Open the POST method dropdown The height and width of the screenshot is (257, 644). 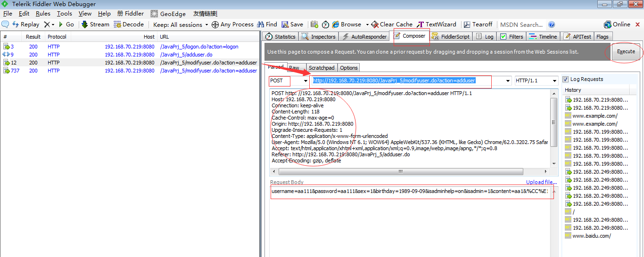point(305,81)
